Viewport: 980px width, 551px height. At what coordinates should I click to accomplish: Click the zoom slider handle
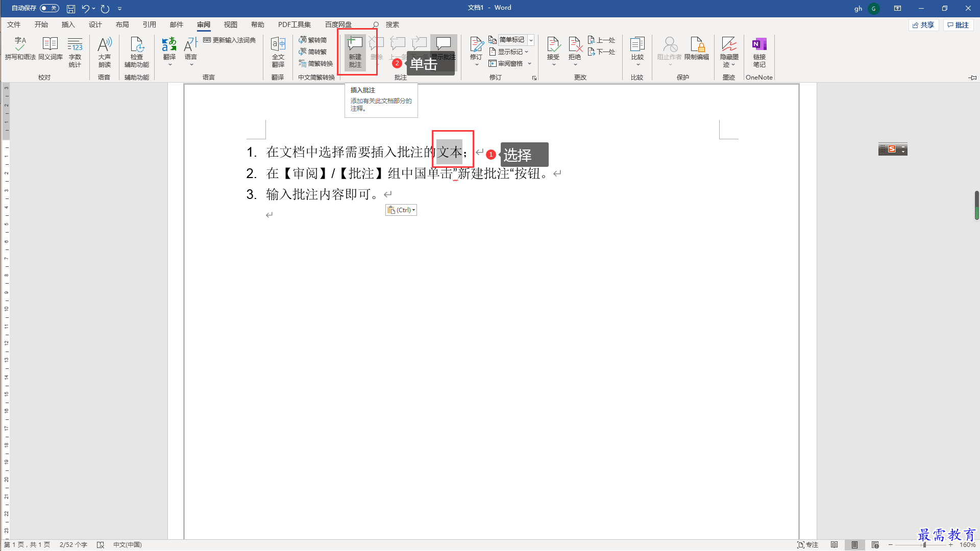924,545
